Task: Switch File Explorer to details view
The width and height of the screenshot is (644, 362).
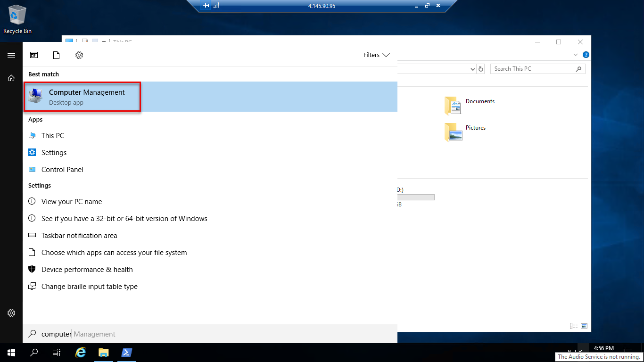Action: (x=574, y=326)
